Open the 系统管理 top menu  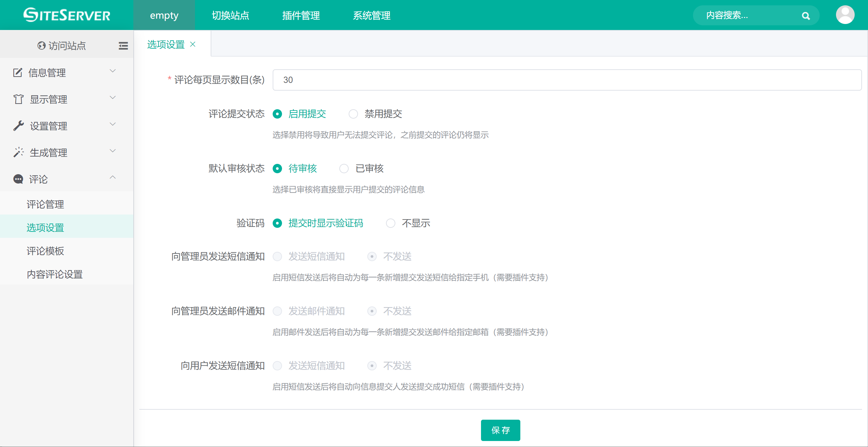(x=371, y=15)
